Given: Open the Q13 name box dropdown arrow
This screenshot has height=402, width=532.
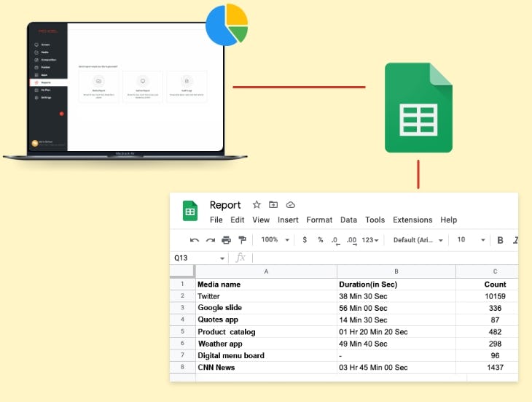Looking at the screenshot, I should [222, 258].
